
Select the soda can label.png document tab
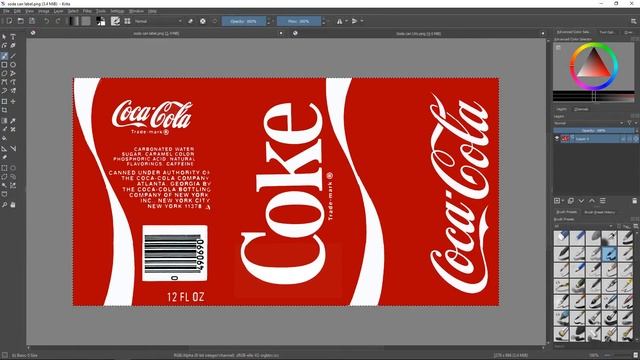[156, 33]
